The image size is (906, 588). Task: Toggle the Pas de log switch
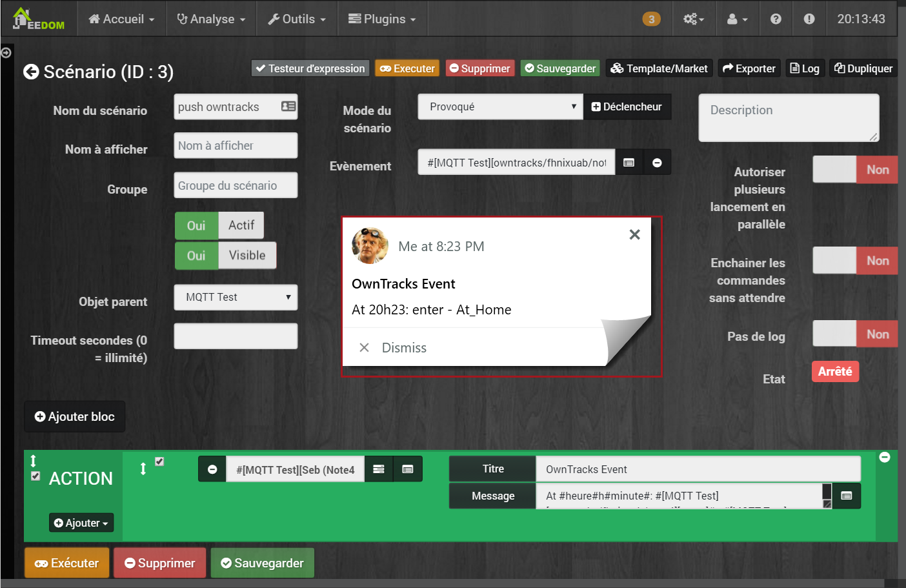855,334
